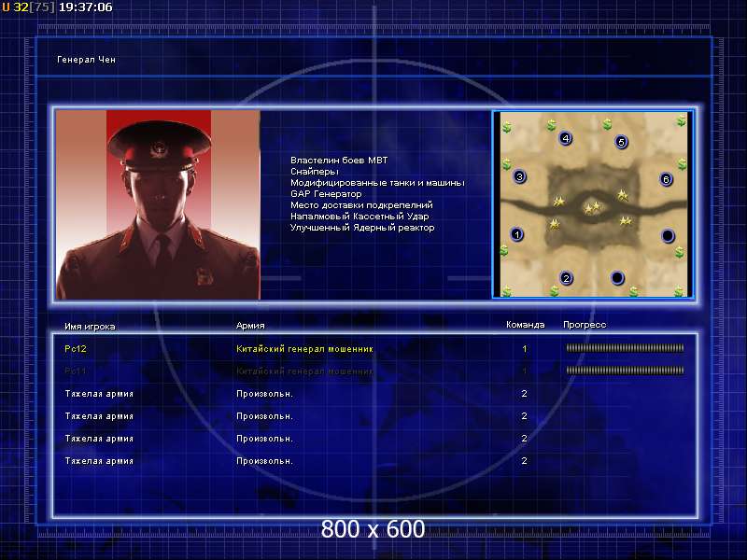Click General Chen's portrait image
This screenshot has width=747, height=560.
click(x=158, y=204)
